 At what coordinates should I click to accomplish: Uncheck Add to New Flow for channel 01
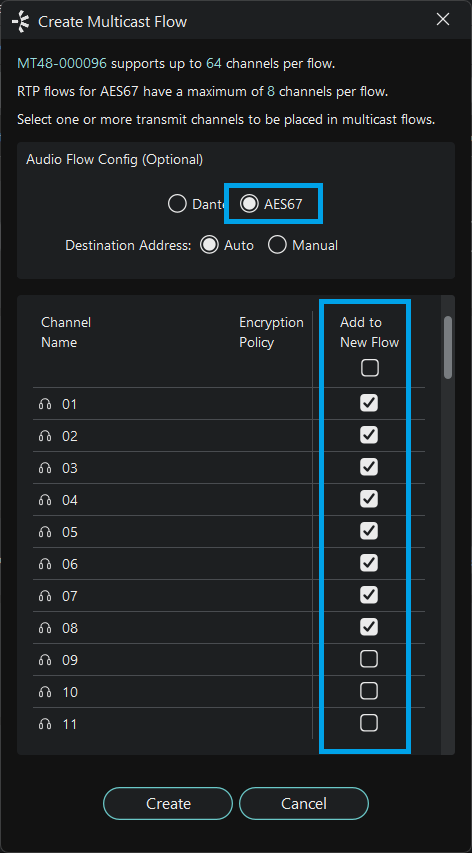(369, 403)
